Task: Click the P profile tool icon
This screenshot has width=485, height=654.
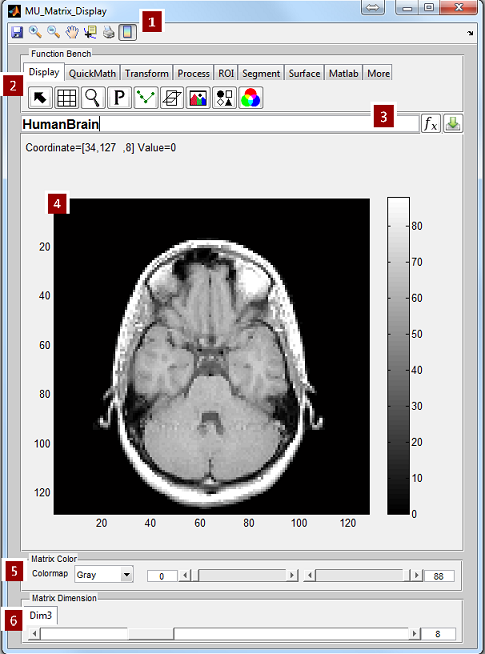Action: click(119, 98)
